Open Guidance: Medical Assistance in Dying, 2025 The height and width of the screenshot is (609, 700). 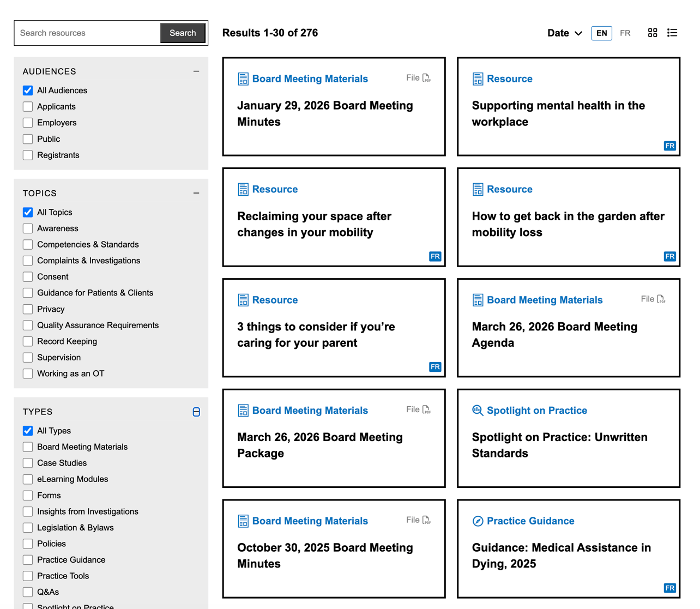[x=561, y=556]
